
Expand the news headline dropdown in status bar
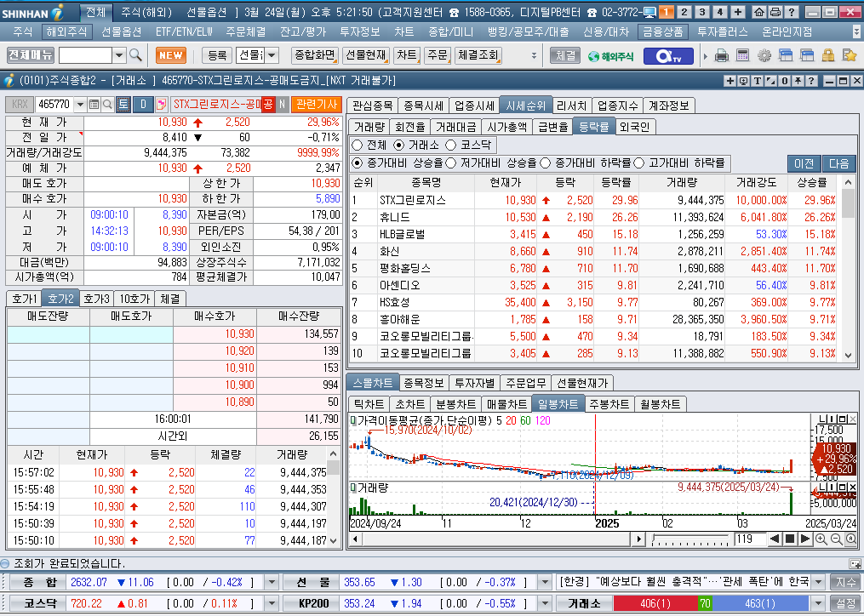point(818,582)
